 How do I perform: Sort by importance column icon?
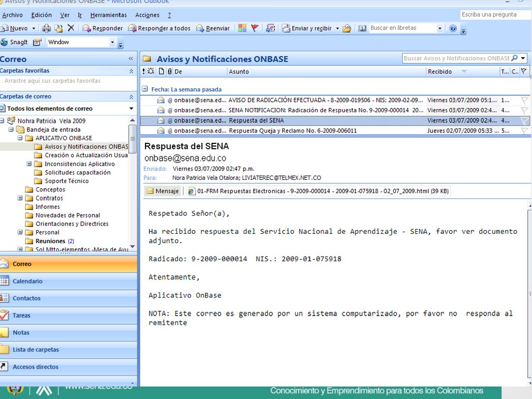click(143, 71)
